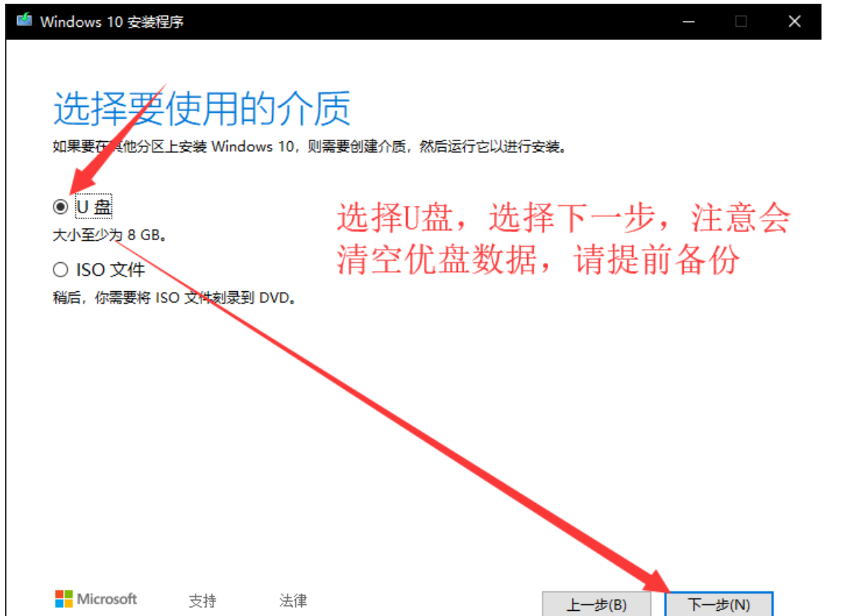Minimize the Windows 10 安装程序 window
Image resolution: width=849 pixels, height=616 pixels.
coord(688,22)
